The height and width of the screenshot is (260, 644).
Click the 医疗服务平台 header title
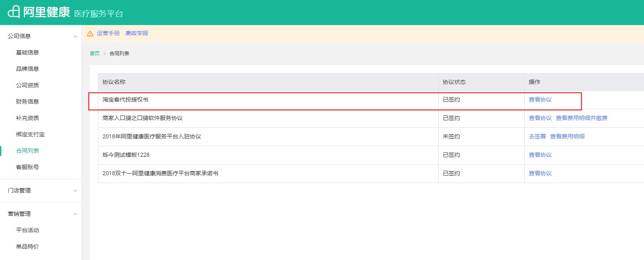point(98,14)
